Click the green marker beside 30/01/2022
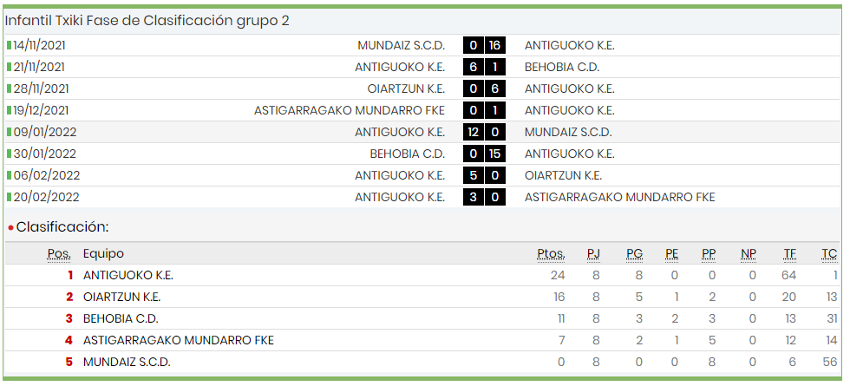The height and width of the screenshot is (386, 850). pyautogui.click(x=9, y=154)
